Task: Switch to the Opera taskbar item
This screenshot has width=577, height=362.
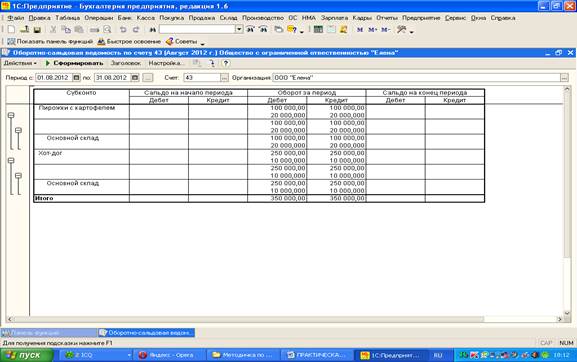Action: (171, 355)
